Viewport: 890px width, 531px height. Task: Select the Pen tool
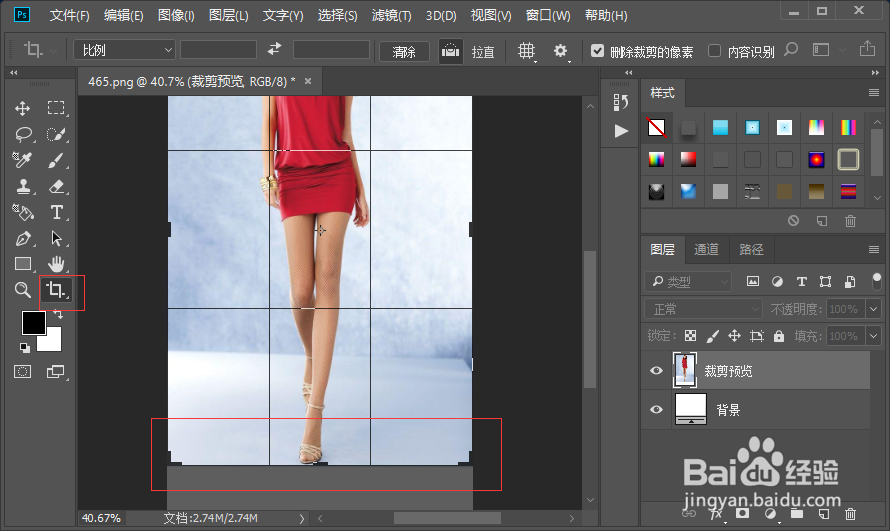[22, 238]
